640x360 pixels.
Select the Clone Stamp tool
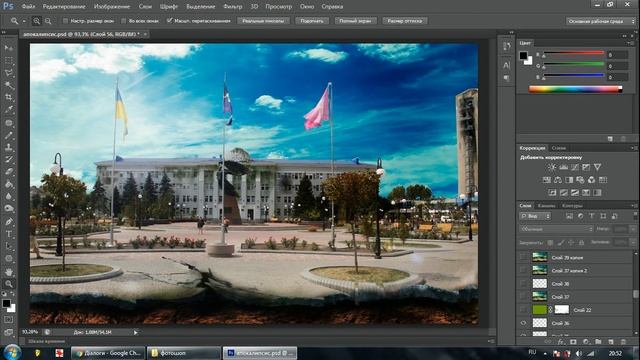pos(9,147)
